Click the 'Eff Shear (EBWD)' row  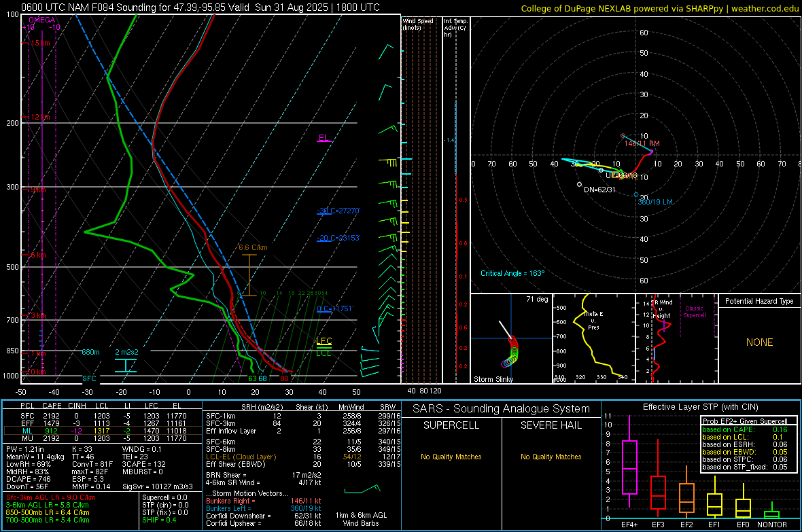click(x=303, y=464)
